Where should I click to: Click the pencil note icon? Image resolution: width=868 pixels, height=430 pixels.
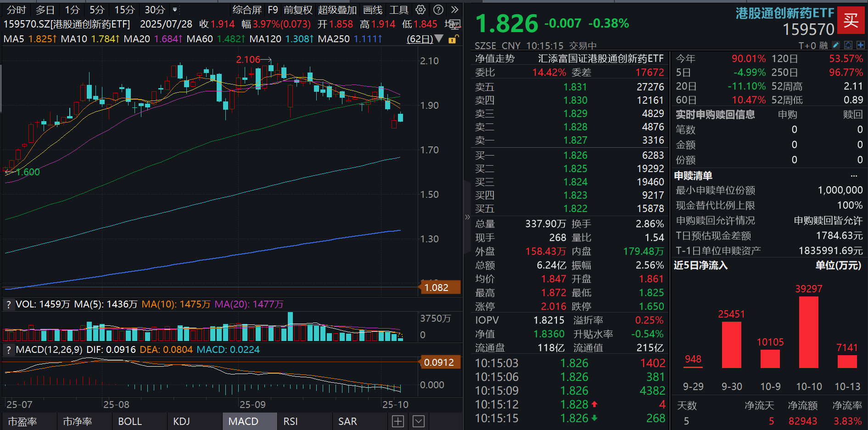pyautogui.click(x=836, y=45)
